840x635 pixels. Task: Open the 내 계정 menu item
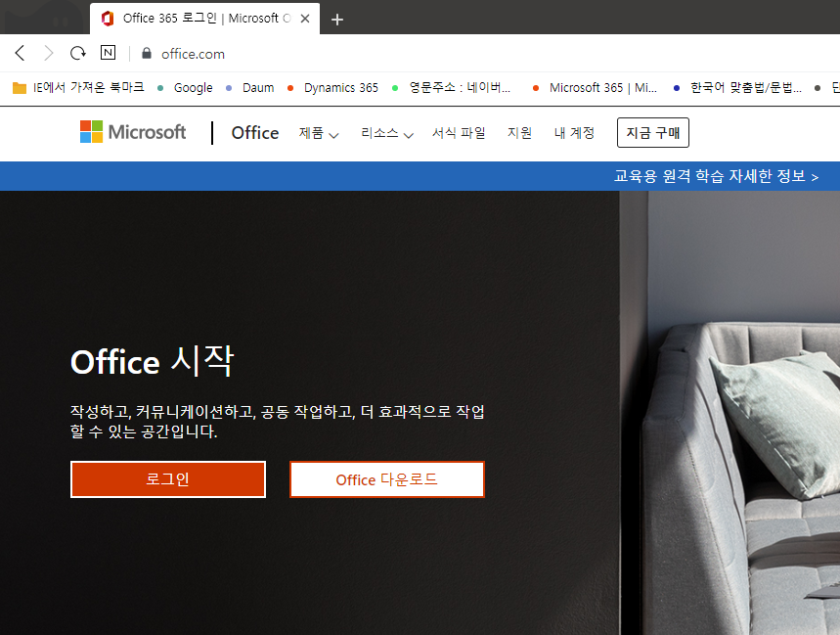574,133
